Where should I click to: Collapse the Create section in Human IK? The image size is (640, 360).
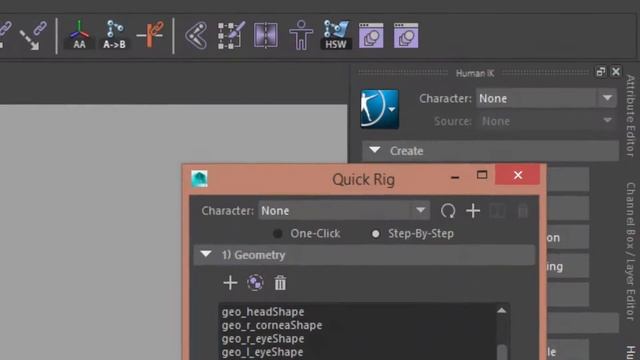pos(375,150)
